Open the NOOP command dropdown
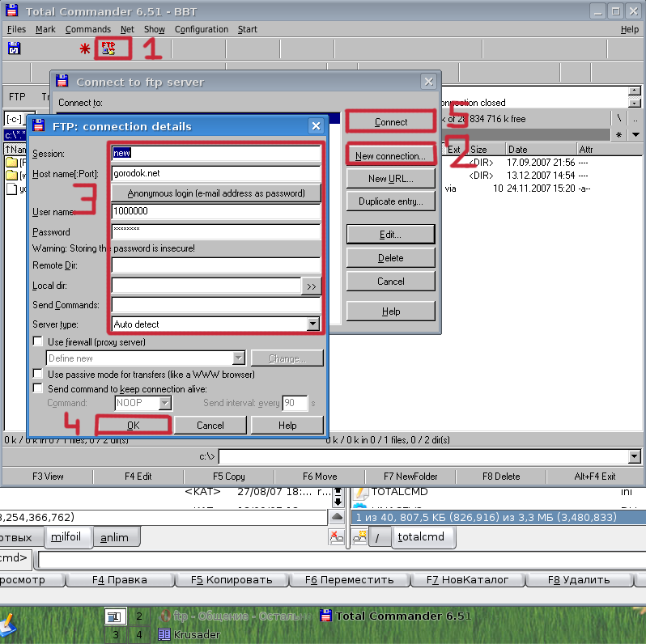The width and height of the screenshot is (646, 644). 165,403
